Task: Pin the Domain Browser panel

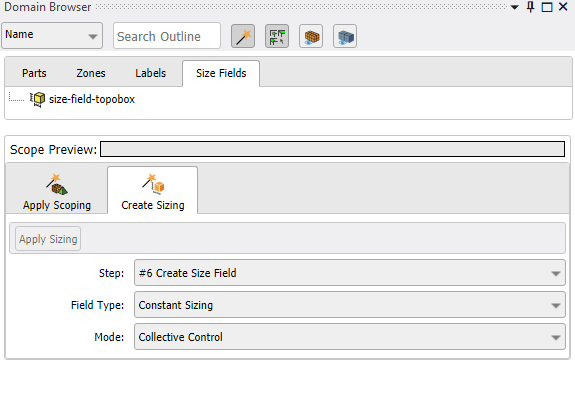Action: (x=530, y=7)
